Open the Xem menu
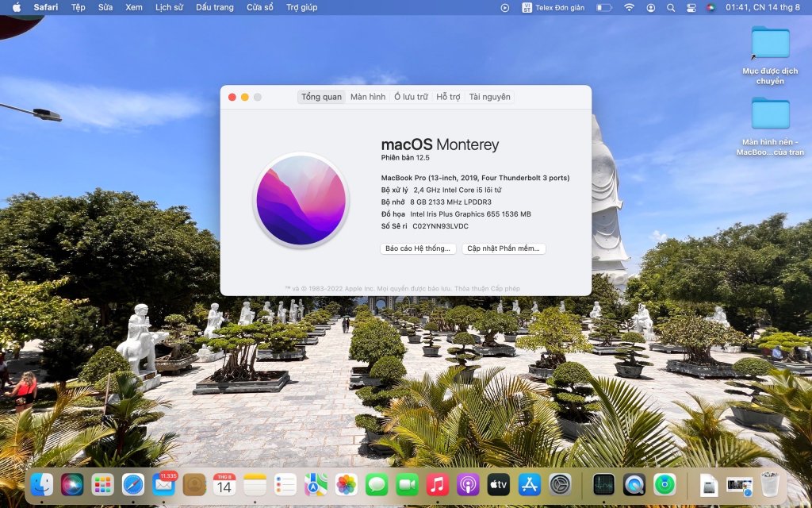The width and height of the screenshot is (812, 508). (x=133, y=7)
